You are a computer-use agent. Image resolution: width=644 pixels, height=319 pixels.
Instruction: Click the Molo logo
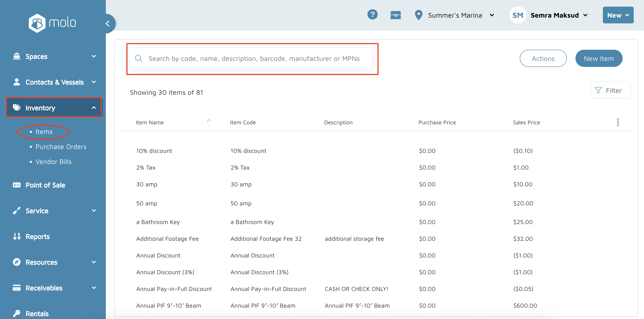[x=52, y=23]
